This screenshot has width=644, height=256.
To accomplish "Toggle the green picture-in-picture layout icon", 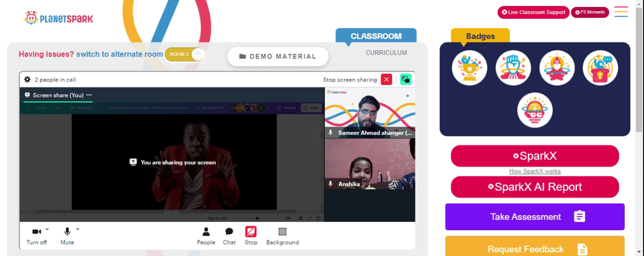I will click(406, 80).
